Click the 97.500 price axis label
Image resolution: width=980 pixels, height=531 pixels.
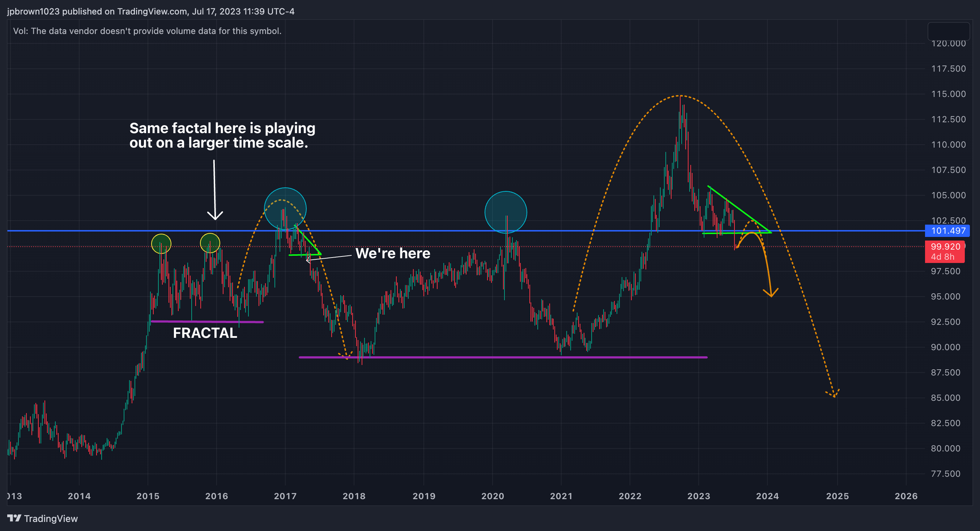(945, 271)
